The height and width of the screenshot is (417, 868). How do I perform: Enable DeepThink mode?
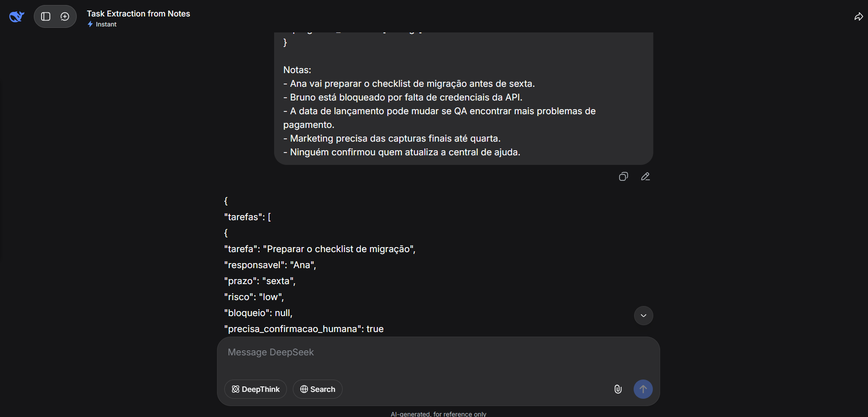pyautogui.click(x=255, y=389)
